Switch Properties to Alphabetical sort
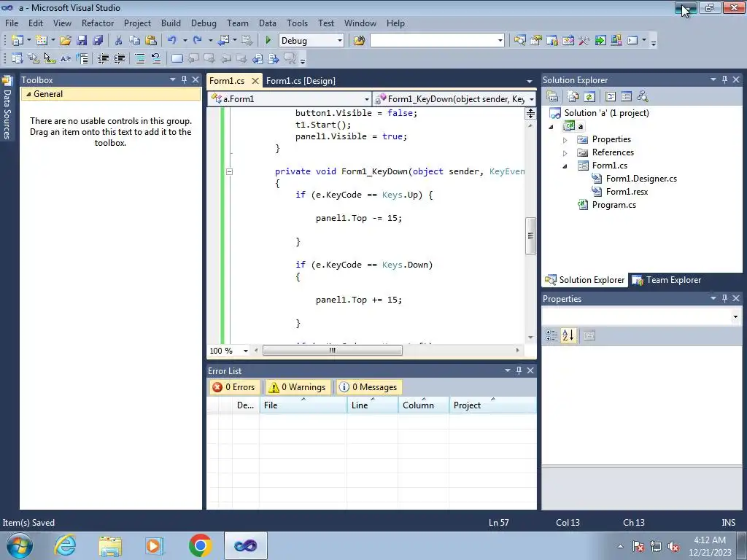This screenshot has width=747, height=560. 568,335
